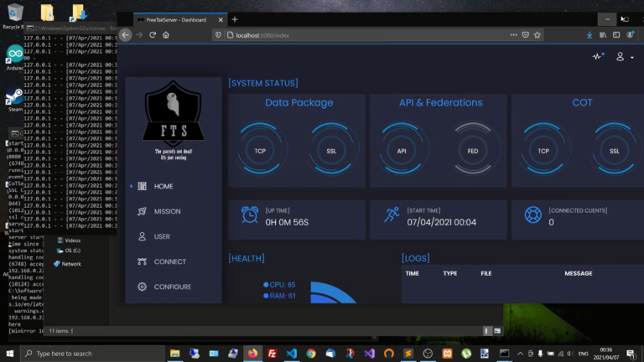Open Visual Studio Code from taskbar
Image resolution: width=644 pixels, height=362 pixels.
pos(292,354)
